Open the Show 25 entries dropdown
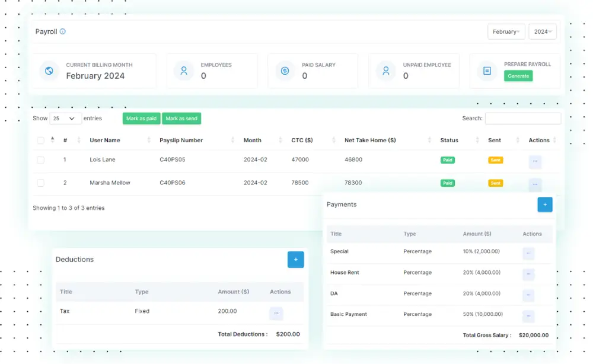593x364 pixels. click(x=65, y=118)
